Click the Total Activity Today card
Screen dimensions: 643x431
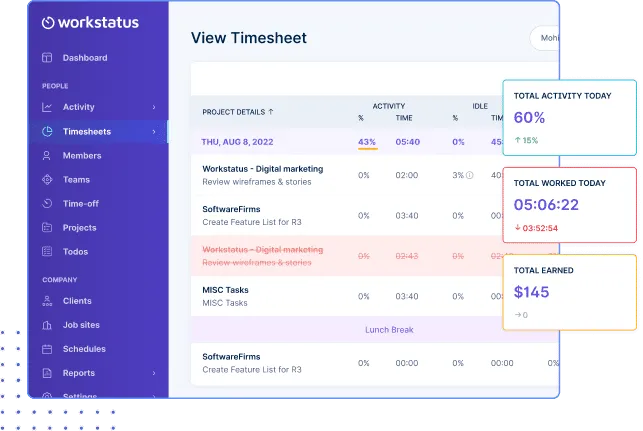(x=569, y=118)
